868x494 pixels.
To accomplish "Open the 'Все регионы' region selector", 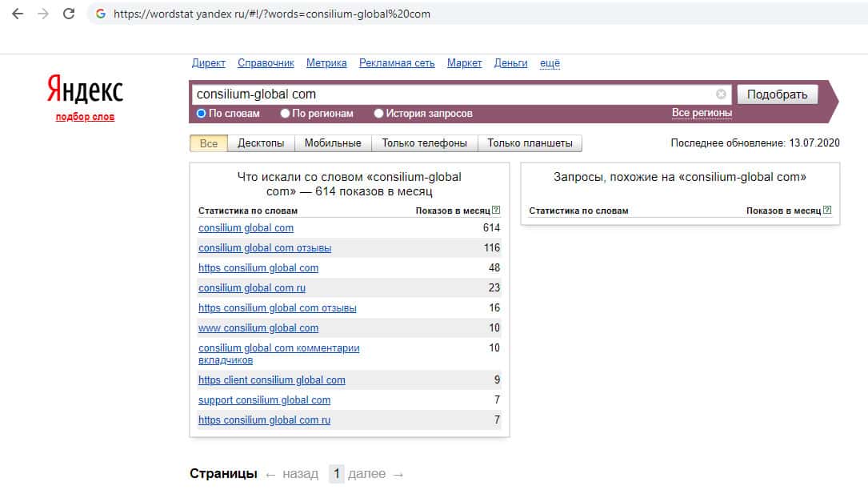I will click(x=702, y=113).
